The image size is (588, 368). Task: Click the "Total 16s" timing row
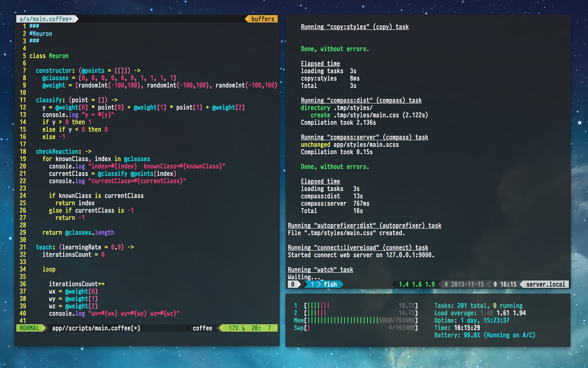coord(332,211)
